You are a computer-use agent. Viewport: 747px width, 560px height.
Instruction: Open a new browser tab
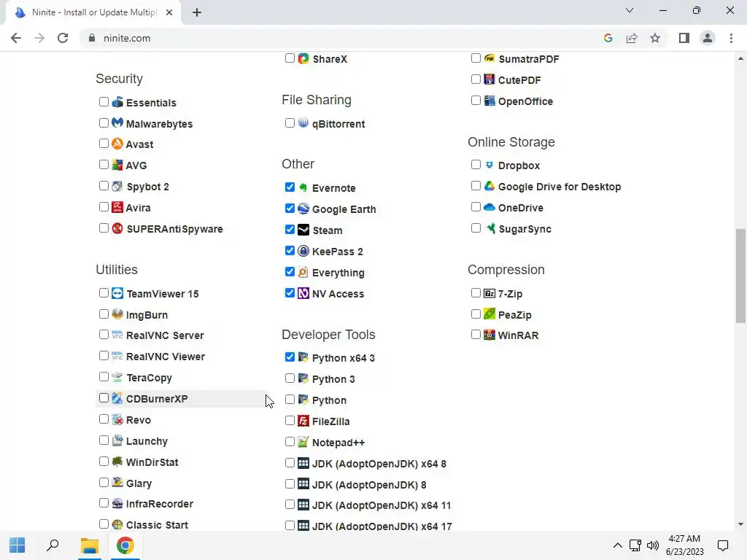click(197, 13)
